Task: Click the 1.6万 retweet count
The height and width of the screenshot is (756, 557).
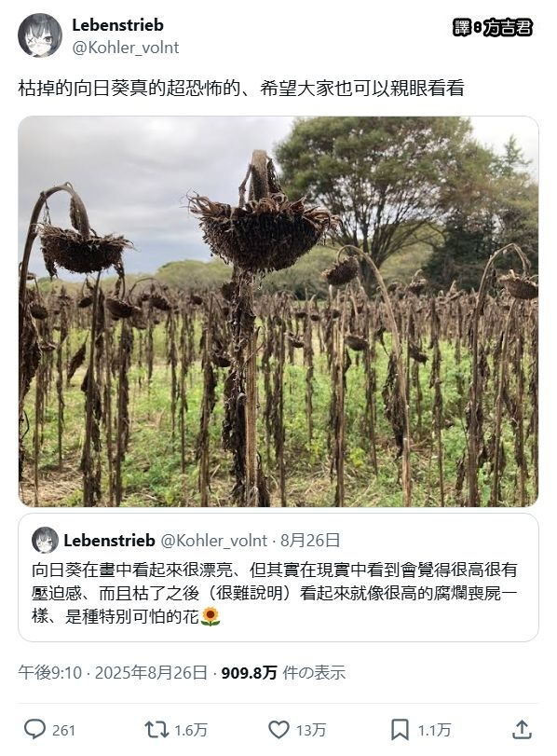Action: pyautogui.click(x=191, y=731)
